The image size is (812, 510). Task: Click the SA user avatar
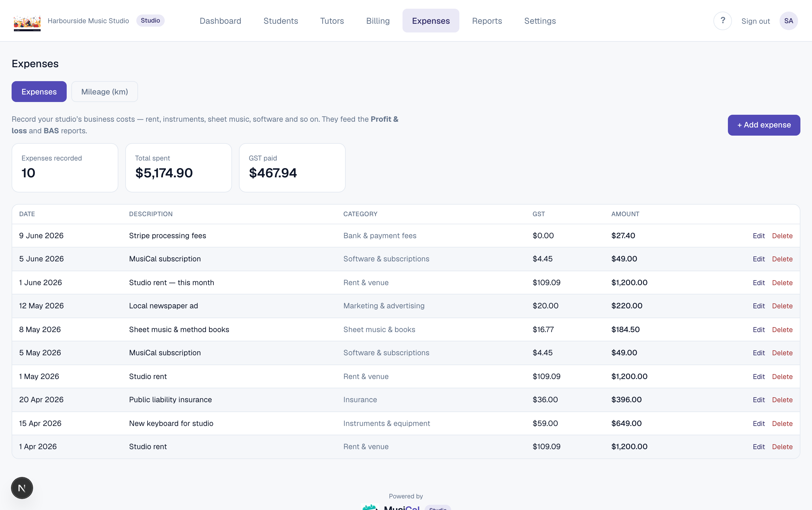tap(789, 21)
